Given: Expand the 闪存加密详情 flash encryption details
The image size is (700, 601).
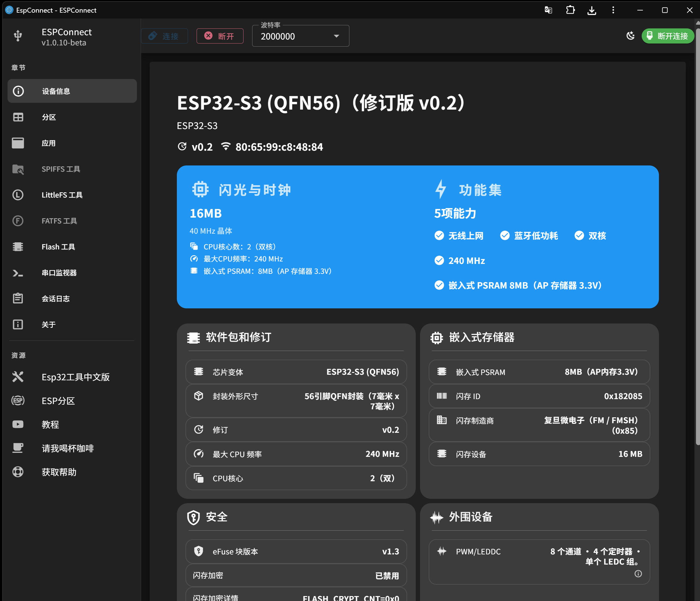Looking at the screenshot, I should coord(296,596).
